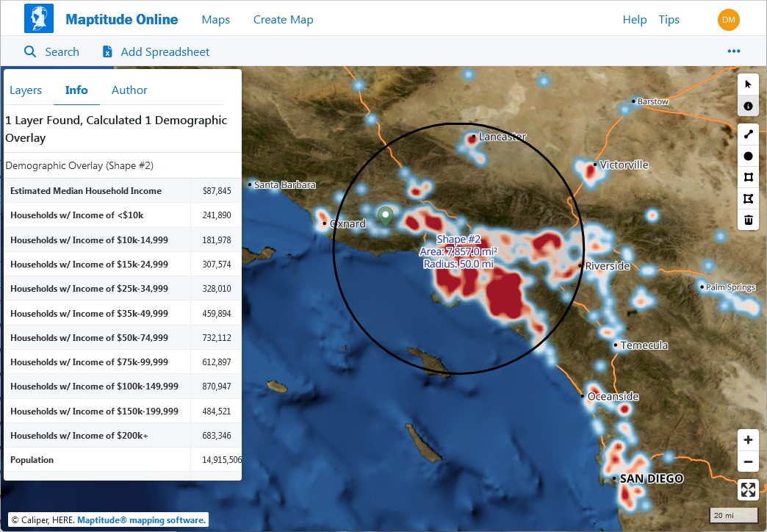Open the DM user account menu
The image size is (767, 532).
click(728, 20)
